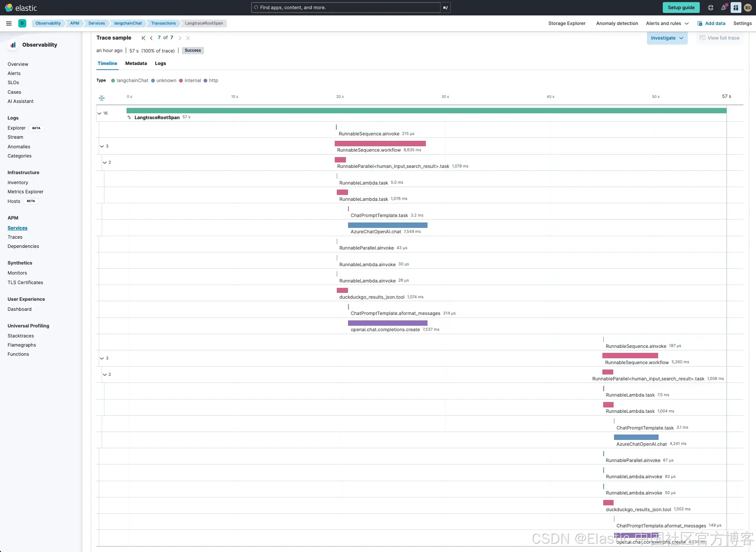Select the Logs tab
756x552 pixels.
coord(160,63)
